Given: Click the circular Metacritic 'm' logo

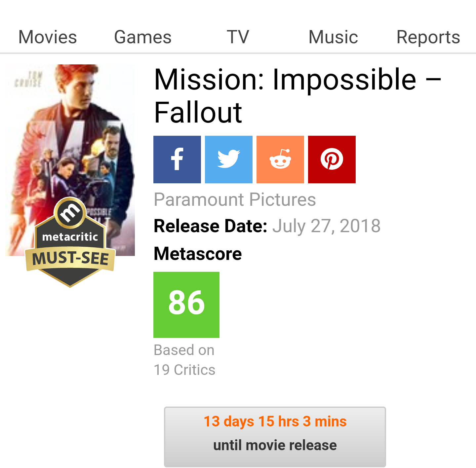Looking at the screenshot, I should click(70, 213).
